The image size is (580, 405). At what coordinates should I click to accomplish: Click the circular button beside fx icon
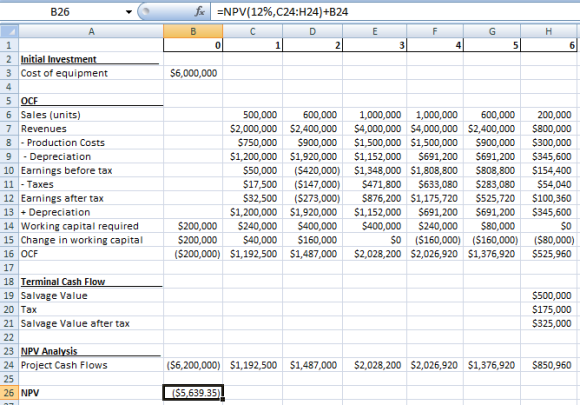pyautogui.click(x=145, y=11)
